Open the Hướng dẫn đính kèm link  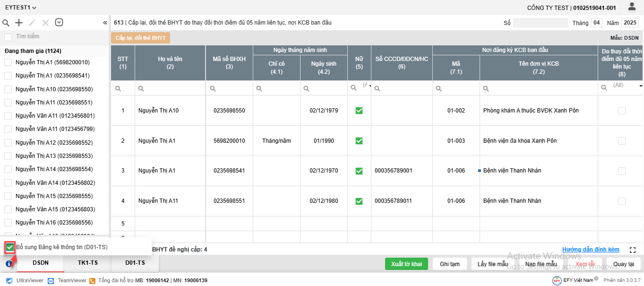tap(591, 250)
